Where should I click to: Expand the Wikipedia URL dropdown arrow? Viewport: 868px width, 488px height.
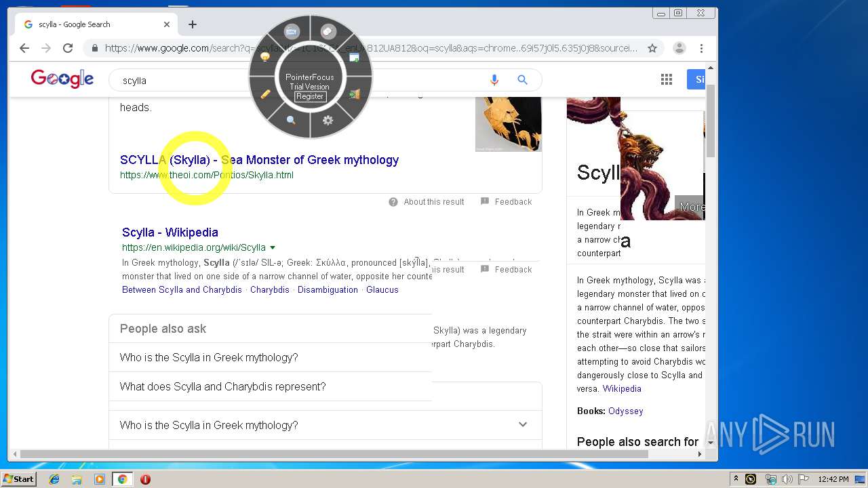point(273,247)
